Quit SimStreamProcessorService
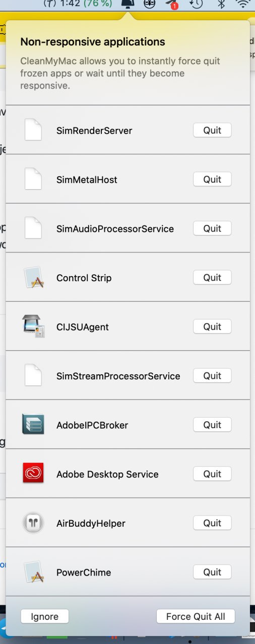This screenshot has height=644, width=255. pyautogui.click(x=212, y=376)
